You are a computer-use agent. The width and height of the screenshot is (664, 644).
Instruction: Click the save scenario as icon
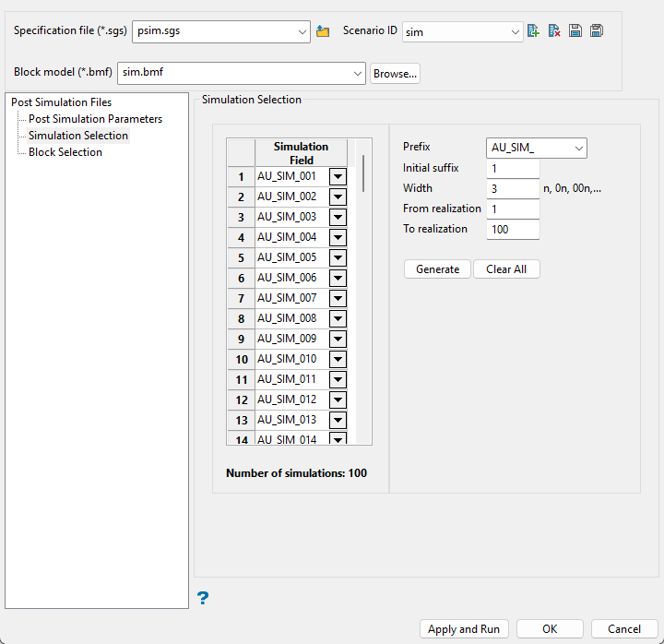tap(597, 31)
